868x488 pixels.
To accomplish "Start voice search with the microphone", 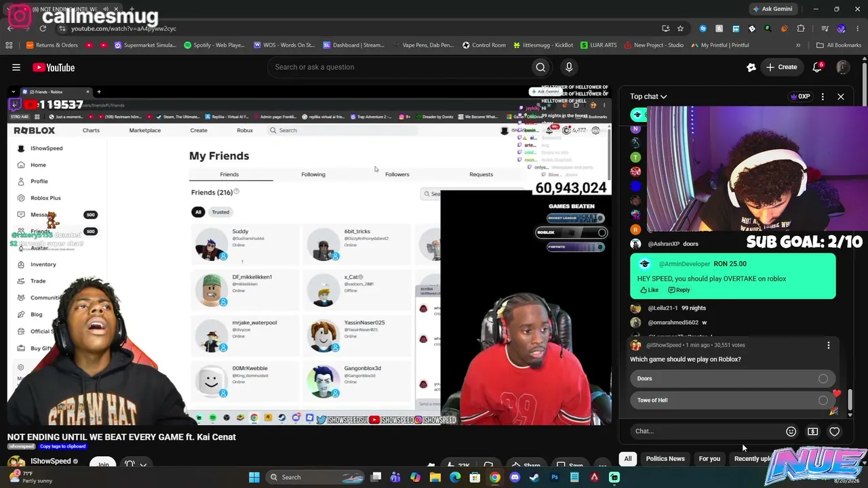I will tap(569, 67).
